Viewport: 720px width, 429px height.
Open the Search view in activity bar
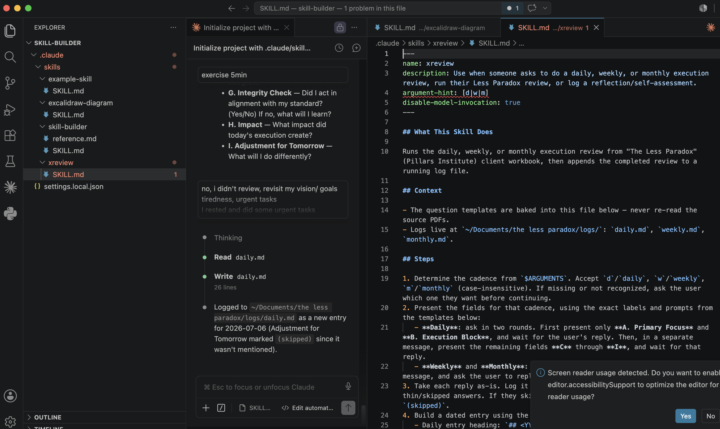point(10,57)
